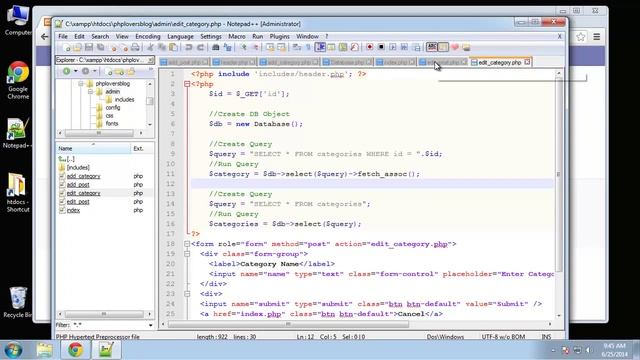Click the Windows Start button
The width and height of the screenshot is (640, 360).
tap(13, 350)
